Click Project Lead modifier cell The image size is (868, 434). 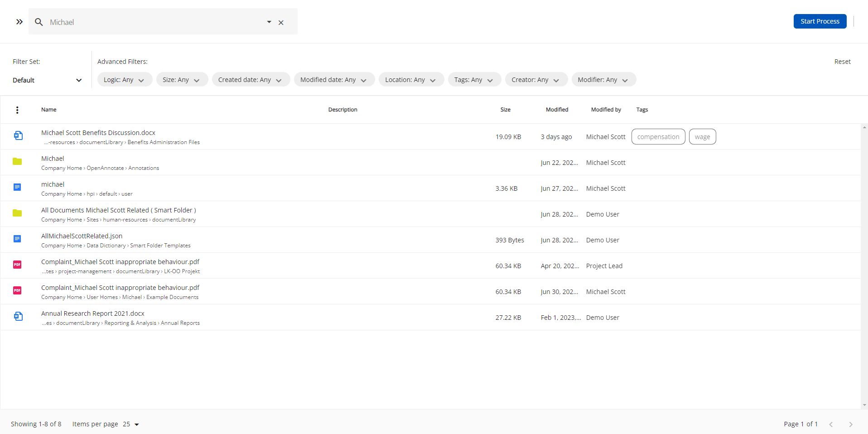(604, 266)
